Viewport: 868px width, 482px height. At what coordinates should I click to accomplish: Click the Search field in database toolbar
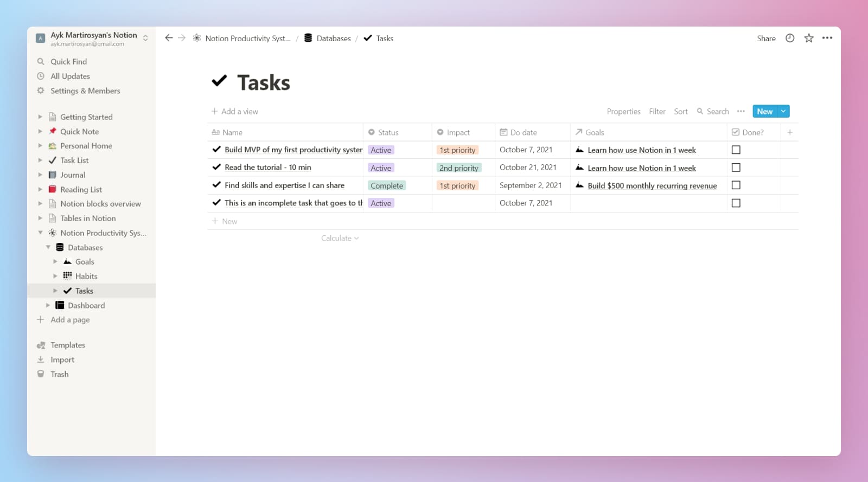tap(713, 111)
